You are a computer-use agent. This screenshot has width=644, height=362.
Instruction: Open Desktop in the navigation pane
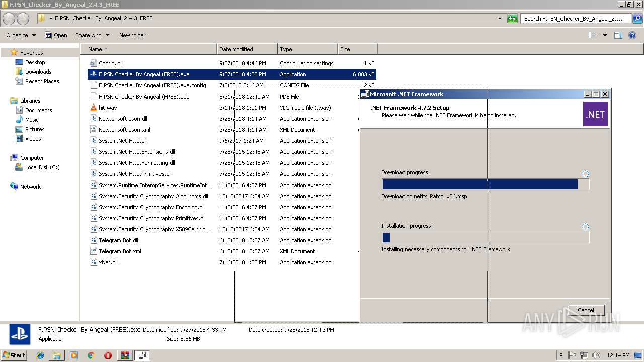35,62
